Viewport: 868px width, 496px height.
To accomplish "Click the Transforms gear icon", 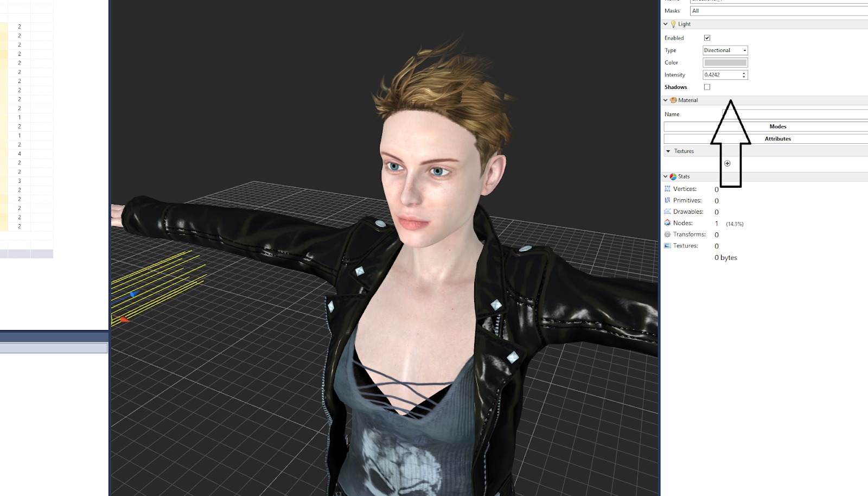I will [667, 234].
